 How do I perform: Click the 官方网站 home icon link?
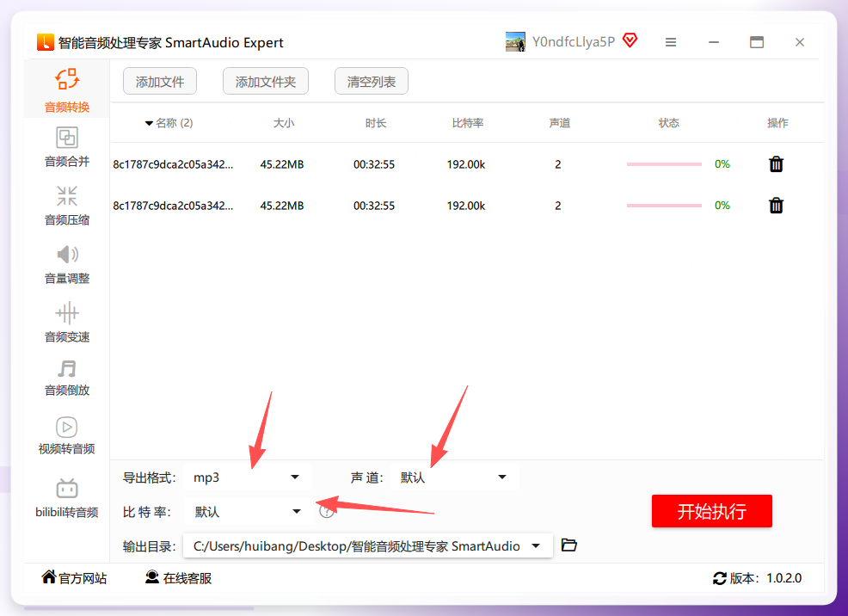tap(74, 577)
